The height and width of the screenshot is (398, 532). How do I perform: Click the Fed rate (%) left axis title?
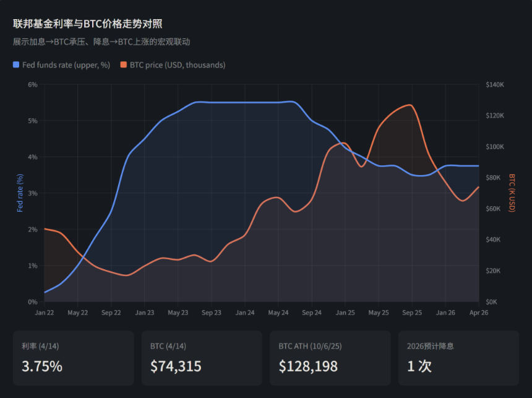20,193
